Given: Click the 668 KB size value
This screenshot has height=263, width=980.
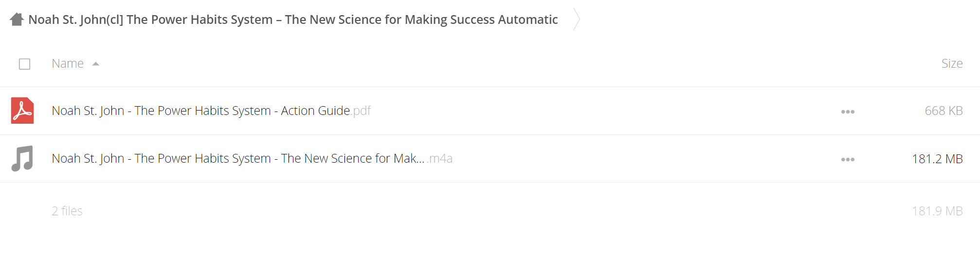Looking at the screenshot, I should [x=944, y=111].
